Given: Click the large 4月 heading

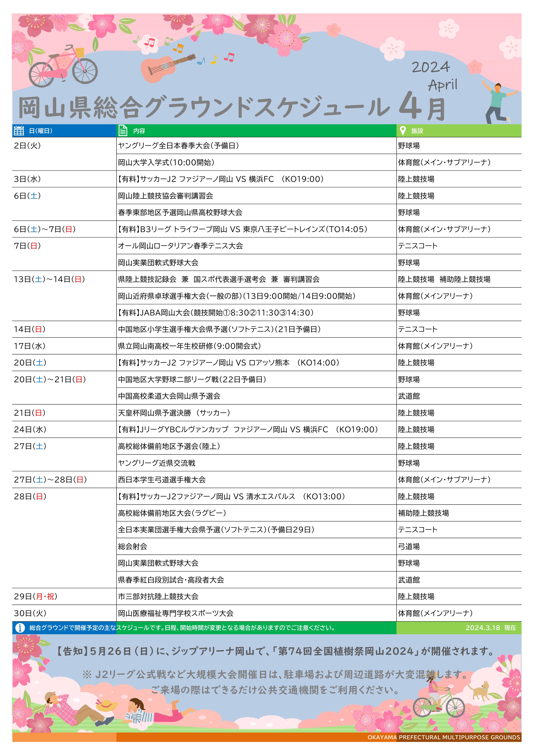Looking at the screenshot, I should tap(422, 106).
